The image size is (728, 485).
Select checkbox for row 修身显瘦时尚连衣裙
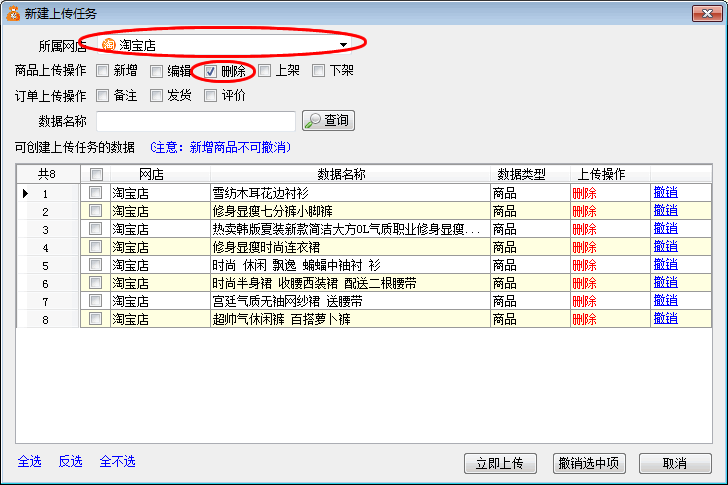[95, 247]
